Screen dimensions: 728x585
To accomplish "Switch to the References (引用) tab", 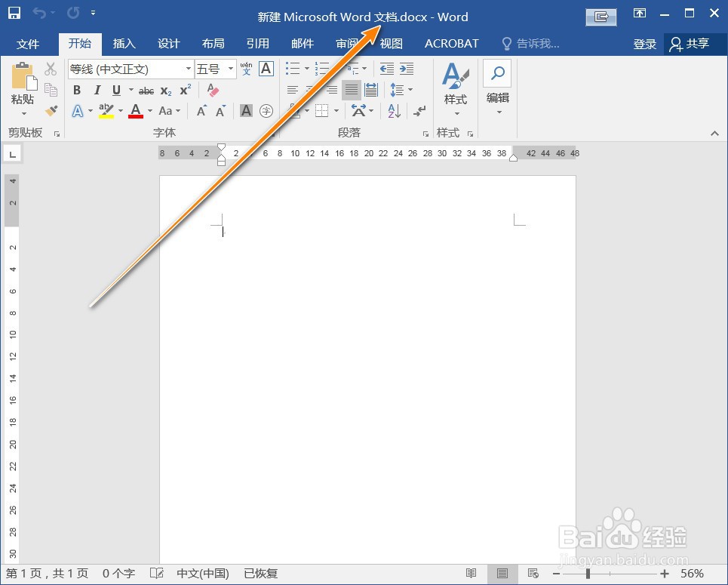I will point(258,44).
